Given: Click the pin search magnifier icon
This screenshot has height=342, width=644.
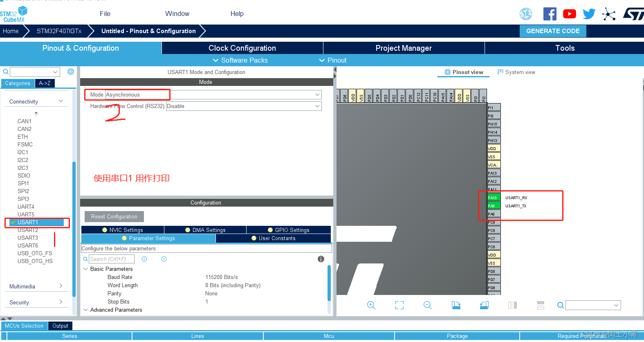Looking at the screenshot, I should point(561,305).
